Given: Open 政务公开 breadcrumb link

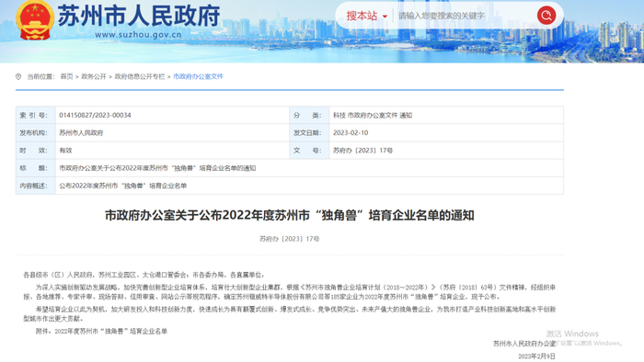Looking at the screenshot, I should pyautogui.click(x=94, y=76).
